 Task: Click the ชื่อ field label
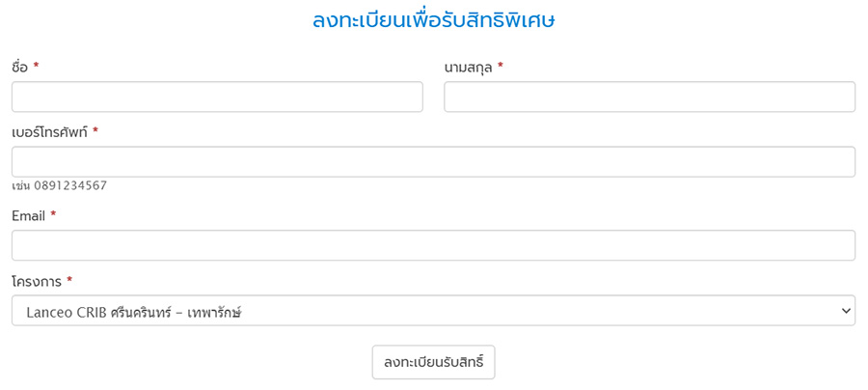(x=19, y=67)
